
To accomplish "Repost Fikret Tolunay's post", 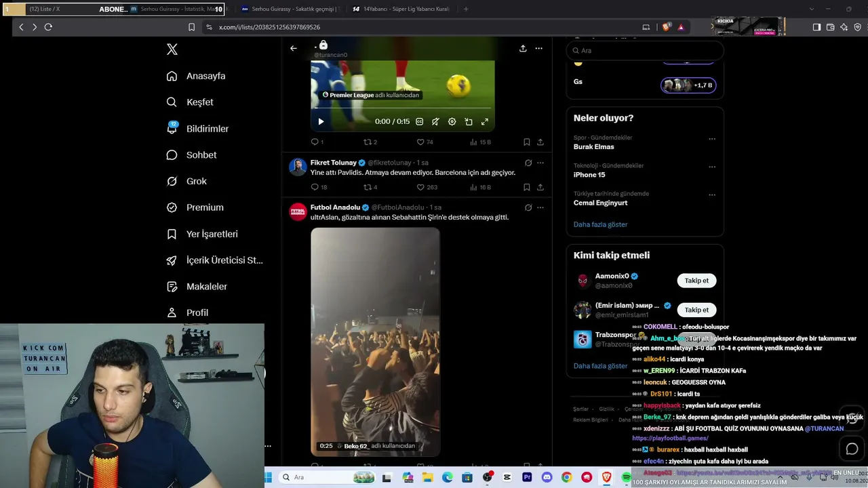I will [x=370, y=187].
